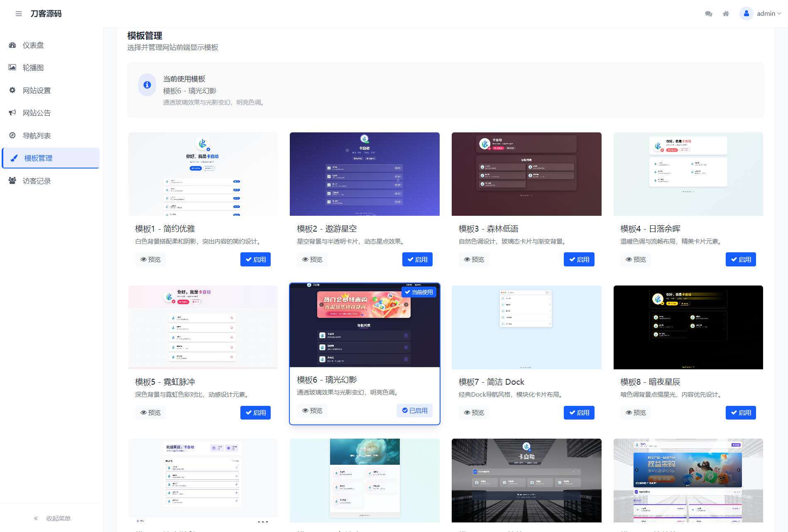Click the admin avatar icon at top right
Screen dimensions: 788x532
[x=746, y=13]
